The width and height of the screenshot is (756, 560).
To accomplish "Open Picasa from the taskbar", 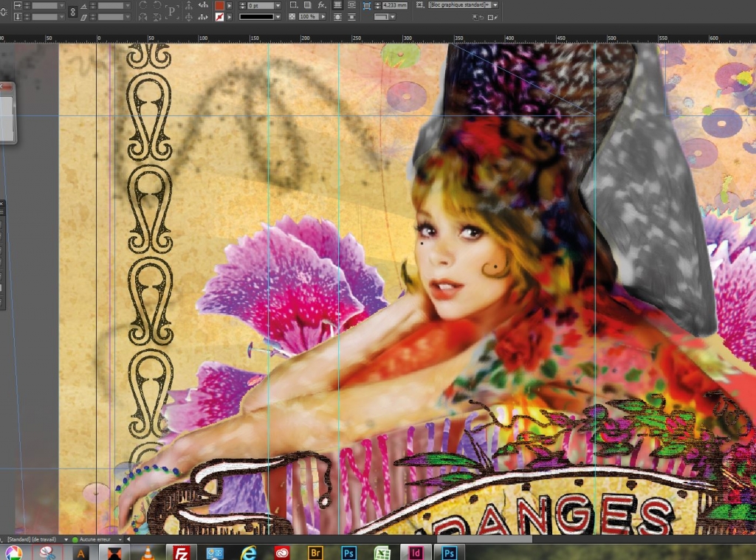I will point(13,553).
